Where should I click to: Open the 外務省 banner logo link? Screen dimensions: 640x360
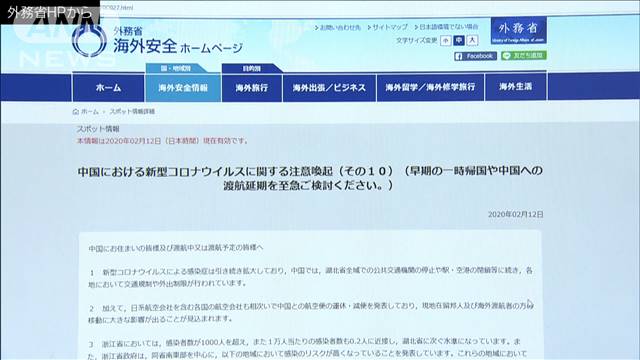(518, 31)
